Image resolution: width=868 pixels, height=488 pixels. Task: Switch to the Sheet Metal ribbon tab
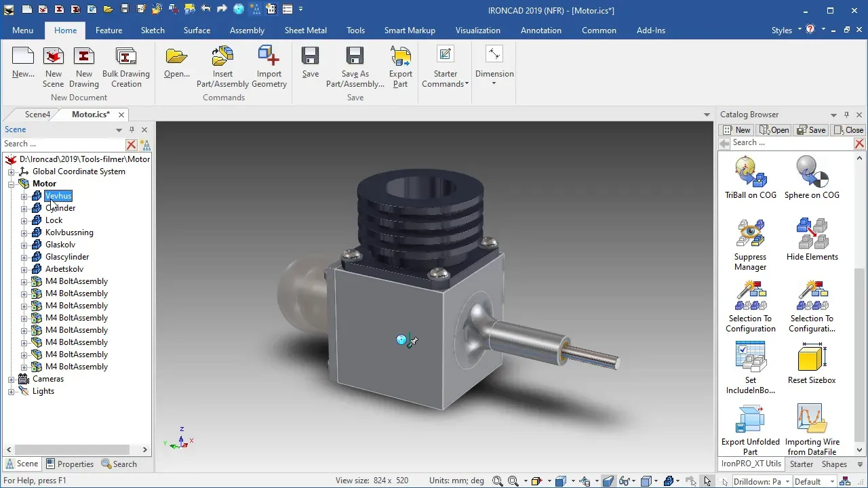pyautogui.click(x=305, y=30)
